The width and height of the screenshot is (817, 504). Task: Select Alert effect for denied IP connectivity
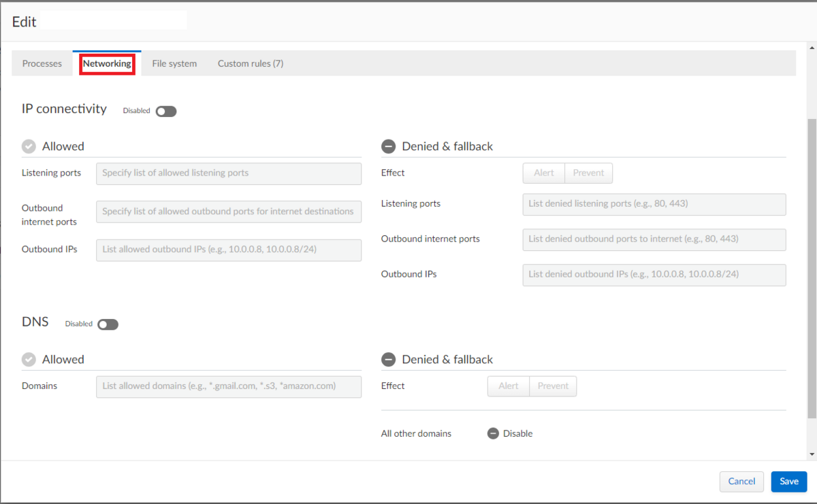pyautogui.click(x=543, y=173)
